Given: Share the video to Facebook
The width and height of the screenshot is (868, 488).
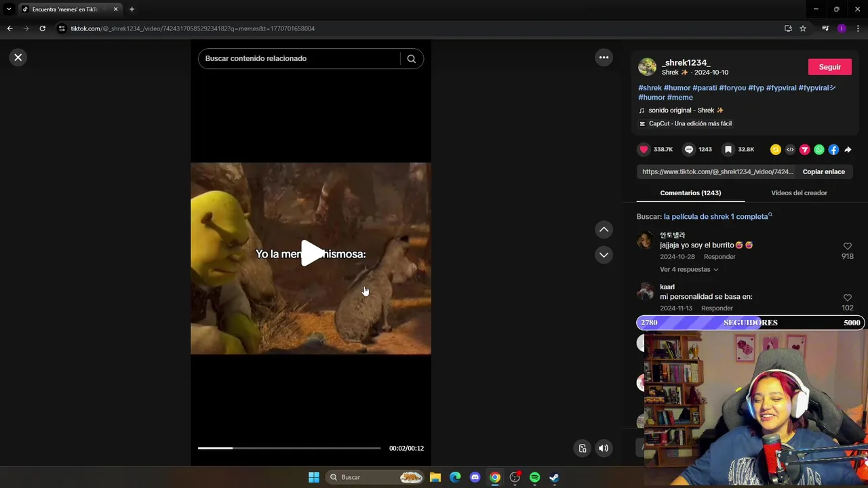Looking at the screenshot, I should 833,150.
